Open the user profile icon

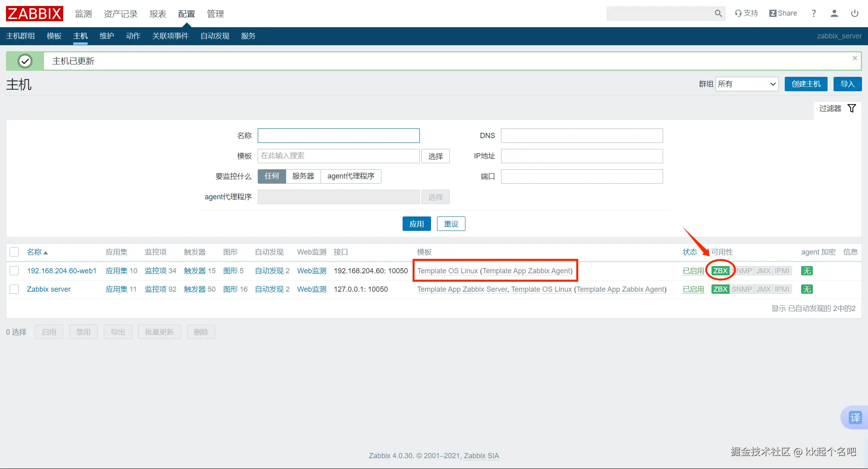(x=834, y=14)
